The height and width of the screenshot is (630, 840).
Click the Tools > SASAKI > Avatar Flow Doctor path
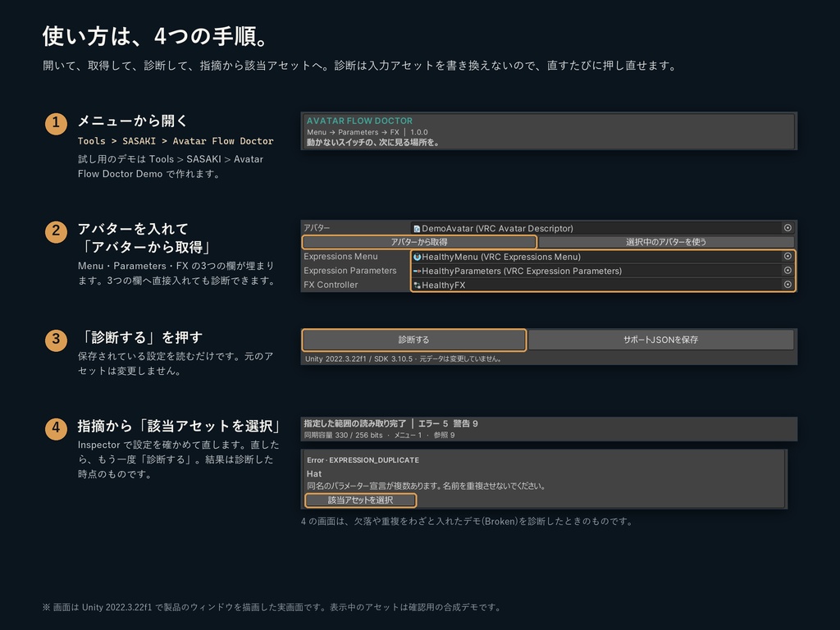tap(176, 141)
